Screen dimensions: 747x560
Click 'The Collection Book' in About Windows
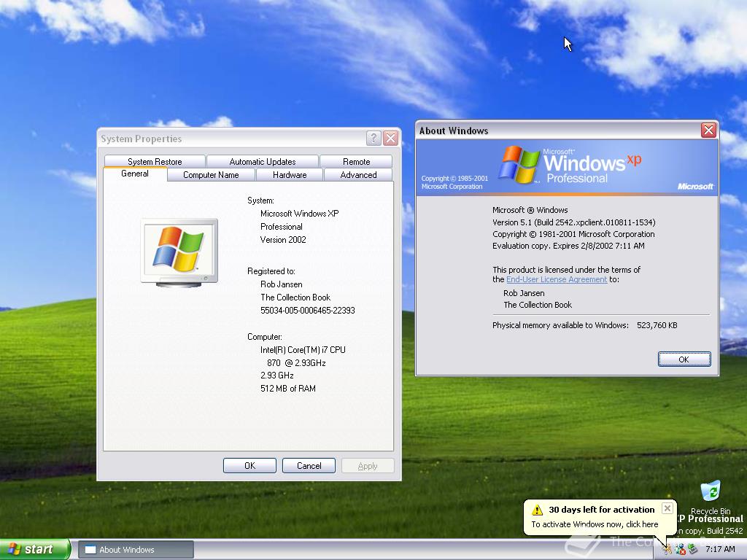pos(538,305)
